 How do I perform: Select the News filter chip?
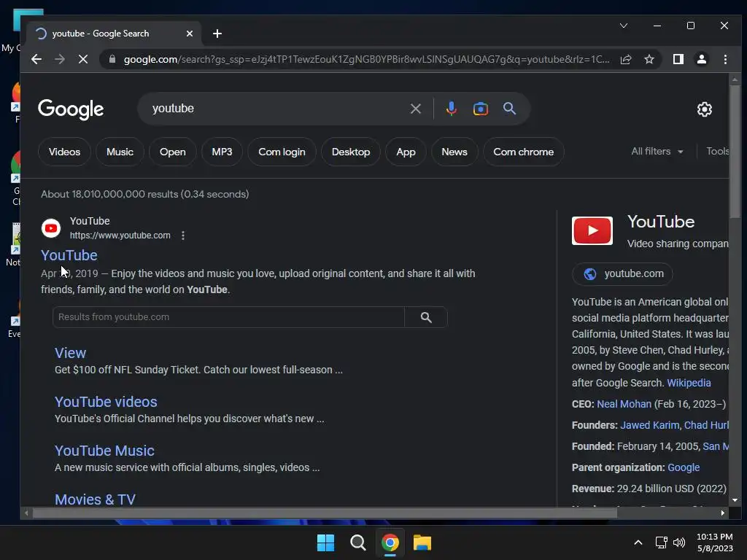tap(454, 152)
